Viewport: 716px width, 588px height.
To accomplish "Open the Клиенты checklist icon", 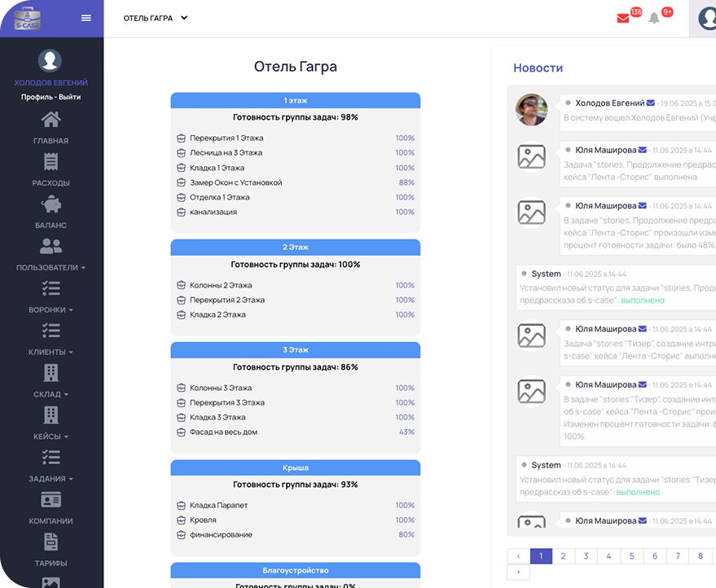I will click(x=51, y=331).
